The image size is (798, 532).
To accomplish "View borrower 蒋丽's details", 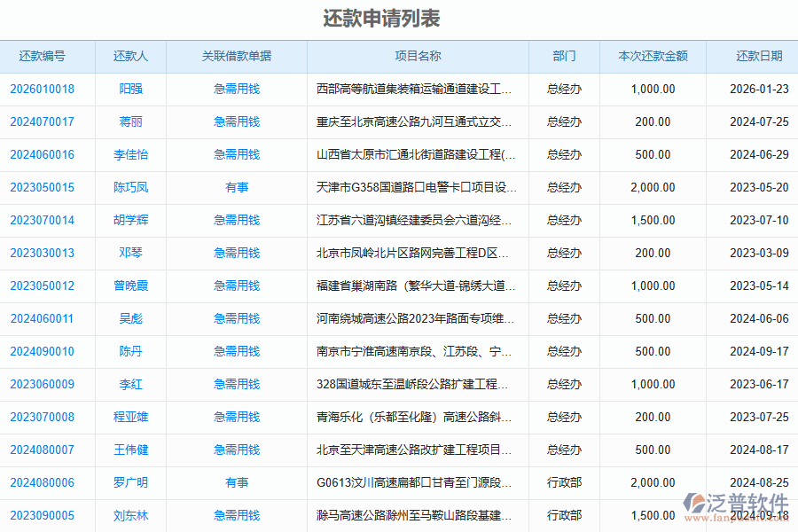I will click(x=129, y=121).
